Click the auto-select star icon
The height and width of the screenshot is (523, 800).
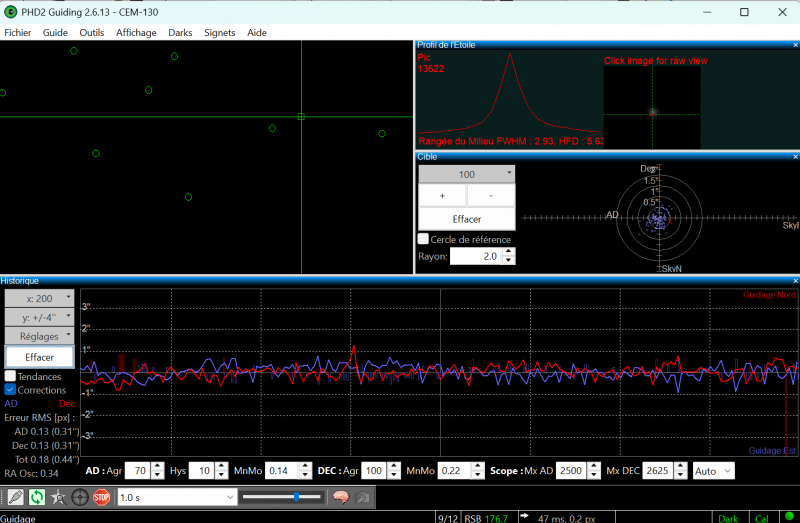(58, 497)
